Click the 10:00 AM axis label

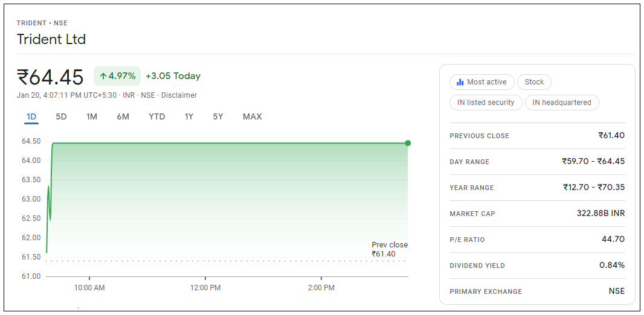tap(89, 288)
